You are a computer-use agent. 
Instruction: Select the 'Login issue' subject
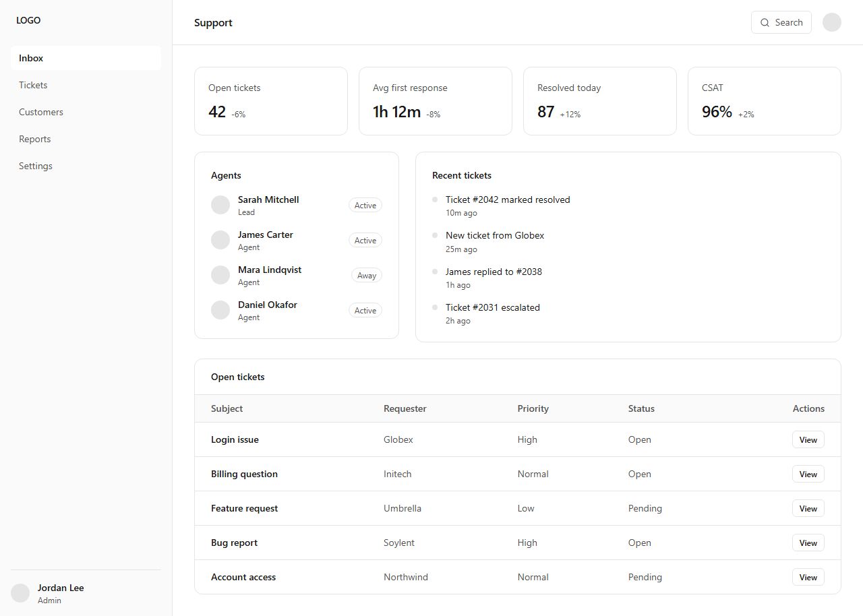click(235, 439)
